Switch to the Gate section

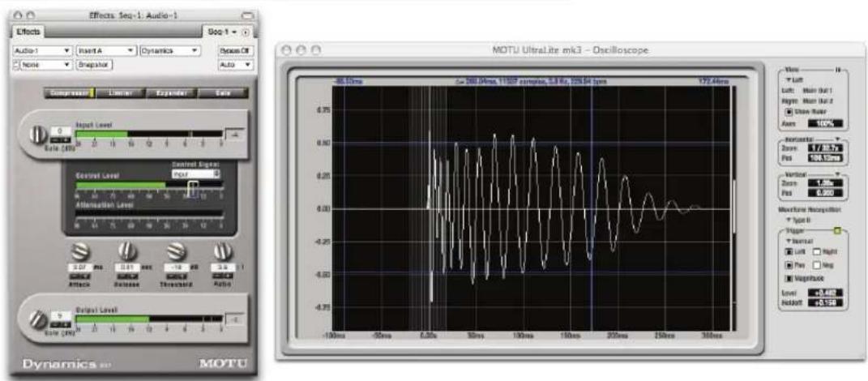click(223, 93)
